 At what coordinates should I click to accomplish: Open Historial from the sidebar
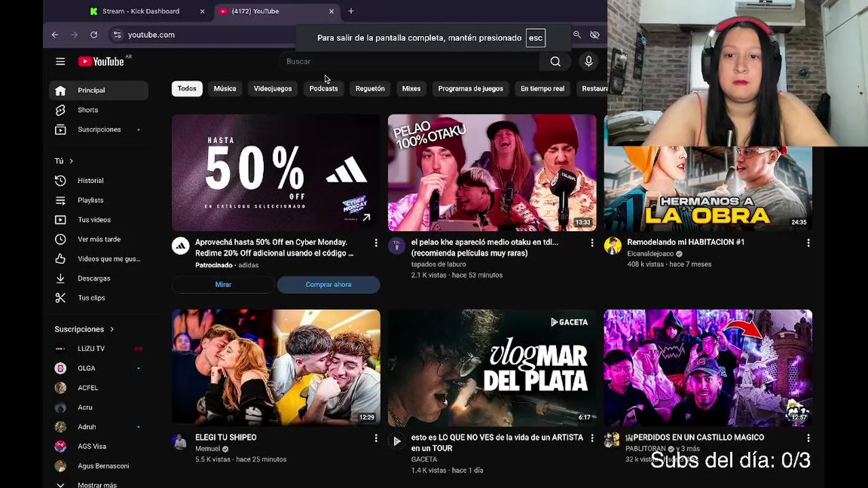[99, 180]
